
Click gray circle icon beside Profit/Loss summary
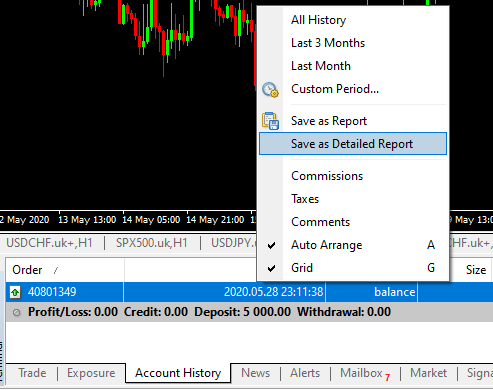click(x=16, y=313)
